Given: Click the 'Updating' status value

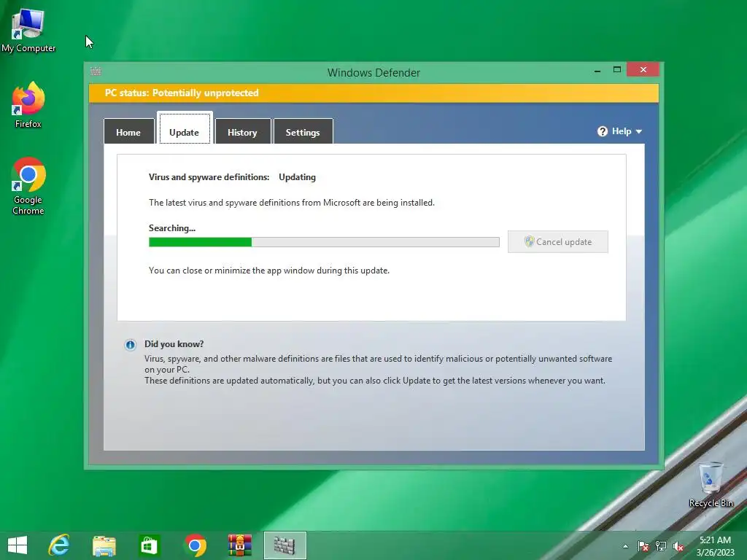Looking at the screenshot, I should pos(298,177).
